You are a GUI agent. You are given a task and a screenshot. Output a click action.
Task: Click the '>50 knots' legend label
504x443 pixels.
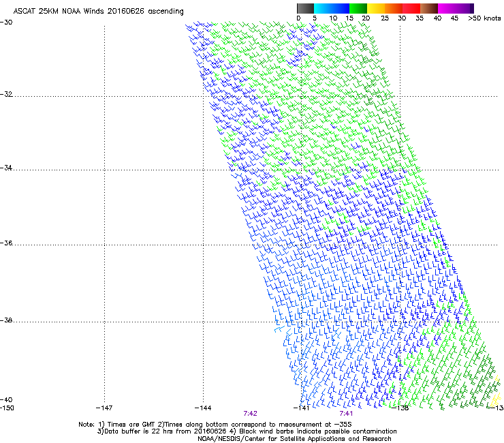(484, 18)
